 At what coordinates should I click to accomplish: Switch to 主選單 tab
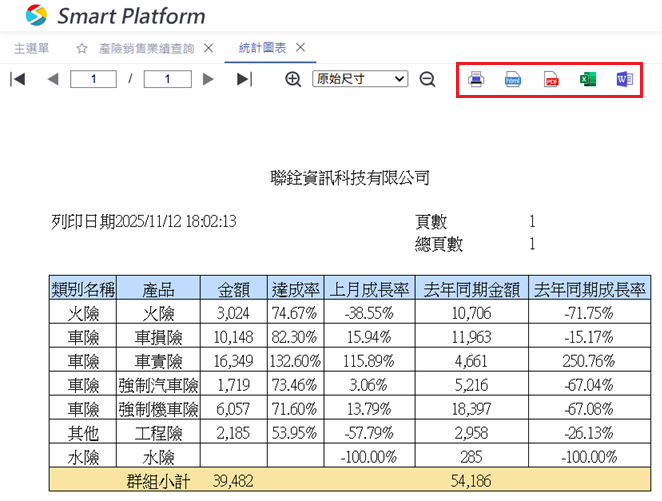[x=32, y=48]
